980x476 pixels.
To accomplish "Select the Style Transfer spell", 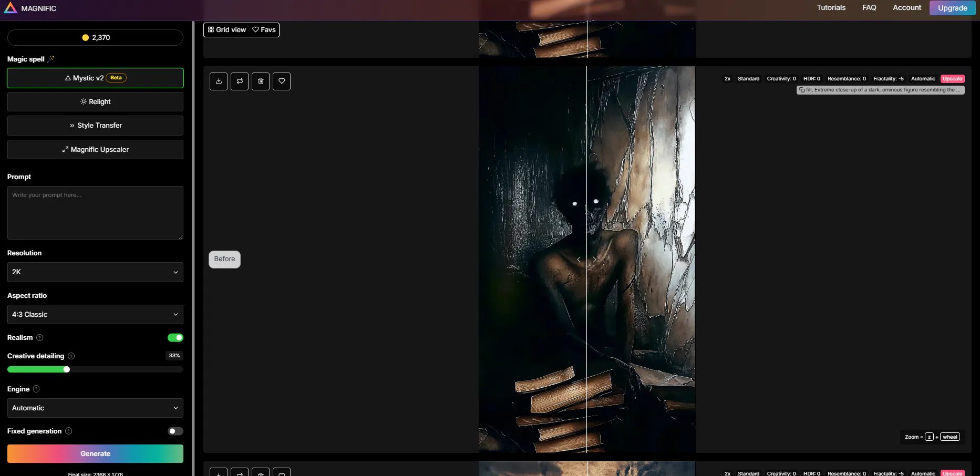I will pyautogui.click(x=95, y=126).
